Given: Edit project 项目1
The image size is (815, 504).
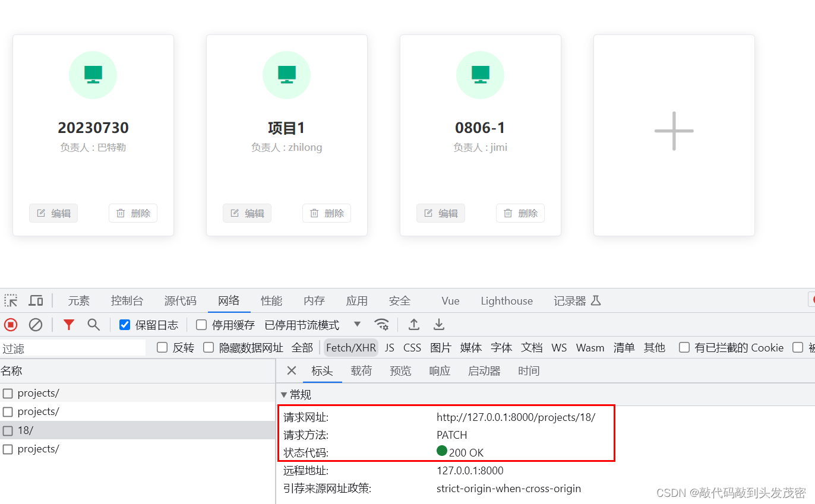Looking at the screenshot, I should (247, 213).
